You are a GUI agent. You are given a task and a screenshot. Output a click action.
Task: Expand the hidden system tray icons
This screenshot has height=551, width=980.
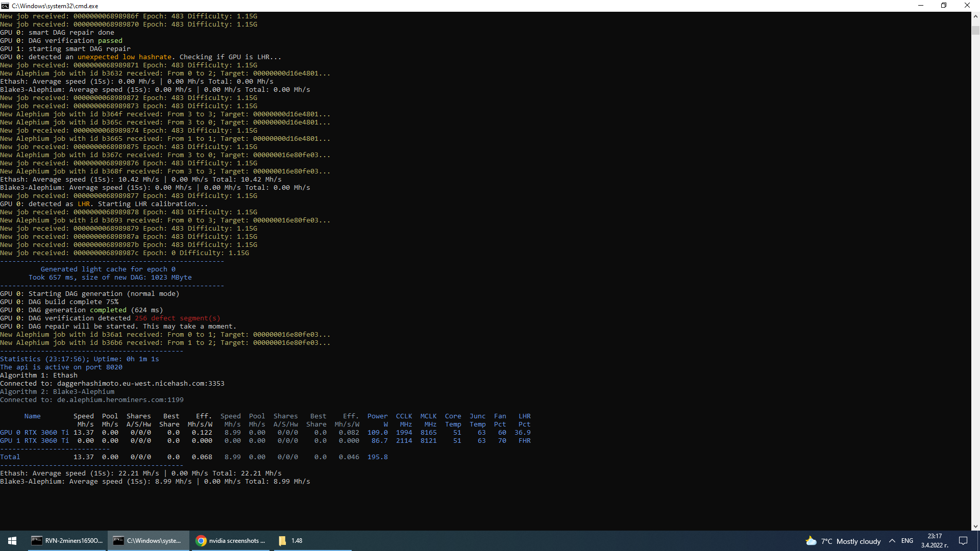click(892, 540)
